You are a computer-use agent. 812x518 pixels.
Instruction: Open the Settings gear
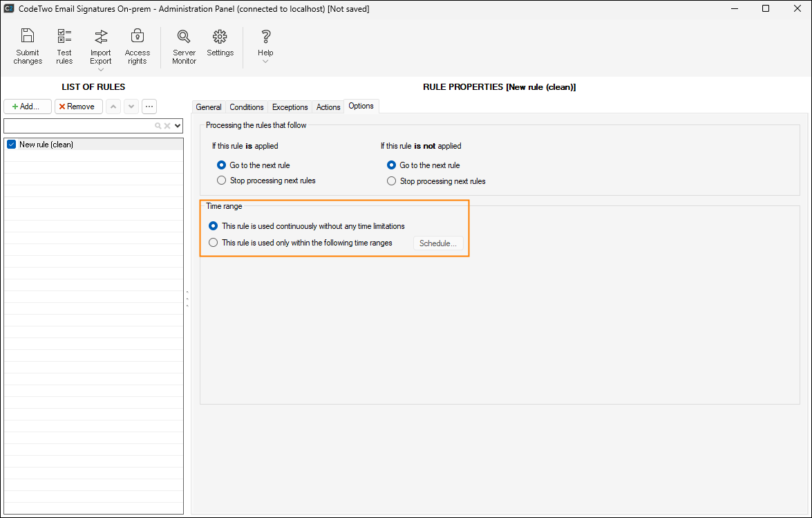pyautogui.click(x=220, y=37)
